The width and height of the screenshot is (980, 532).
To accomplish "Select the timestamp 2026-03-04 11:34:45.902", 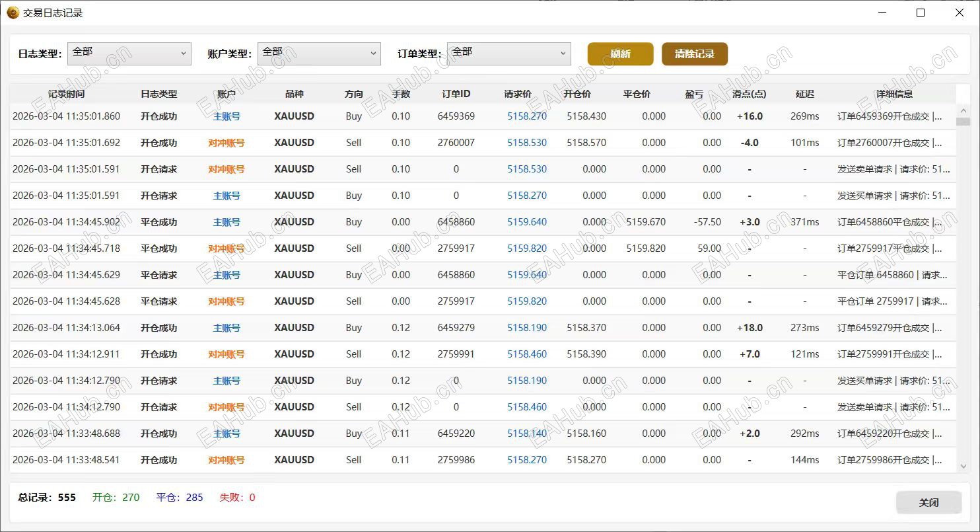I will point(66,222).
